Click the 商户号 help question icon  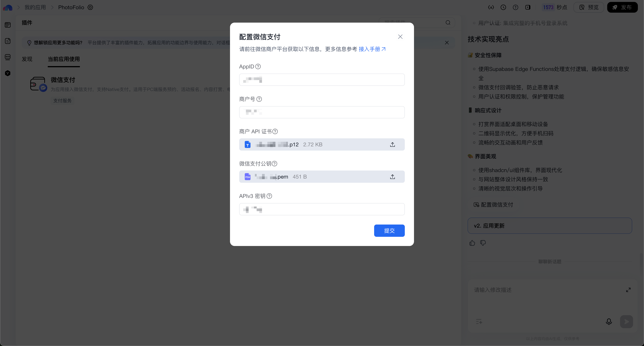coord(259,99)
